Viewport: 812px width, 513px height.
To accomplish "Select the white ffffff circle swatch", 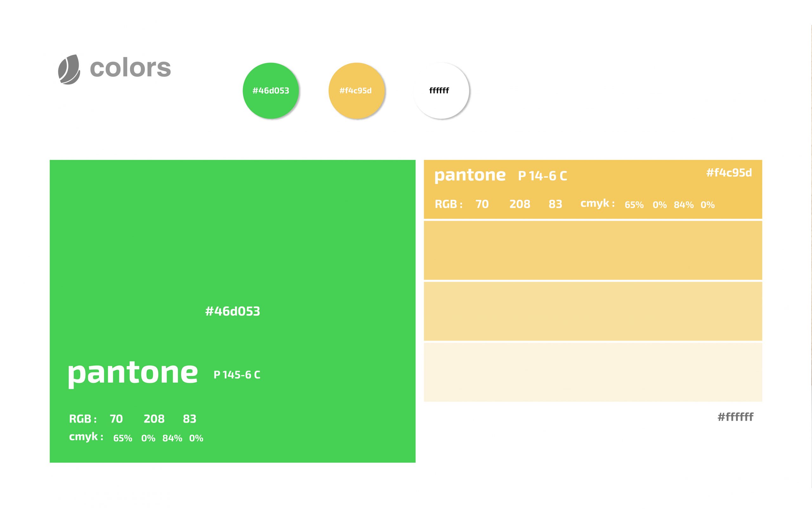I will 441,91.
